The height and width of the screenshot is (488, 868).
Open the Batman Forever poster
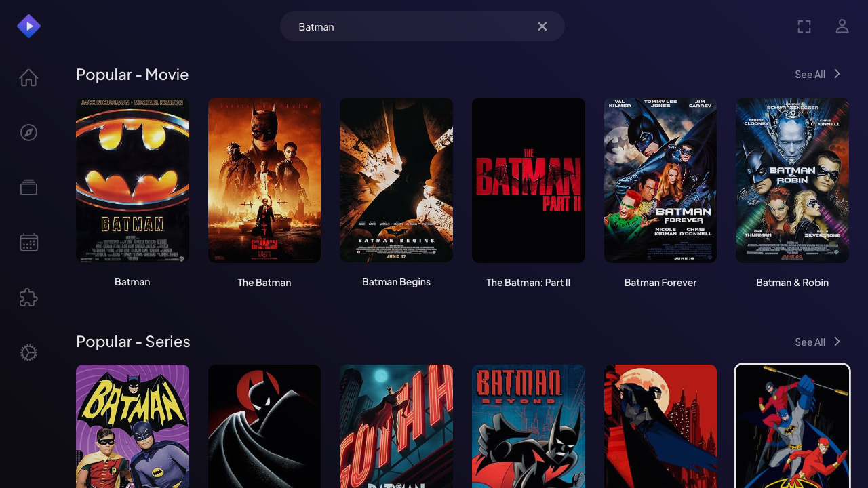tap(660, 180)
